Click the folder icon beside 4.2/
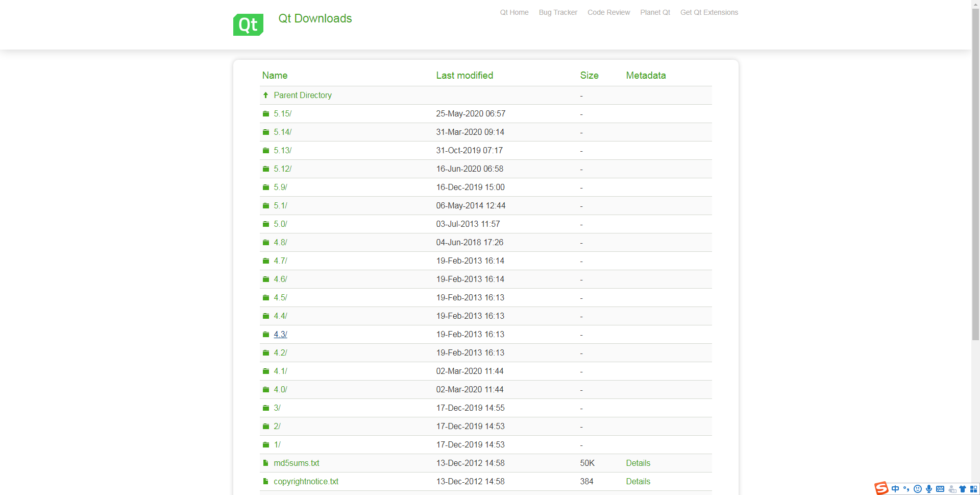 [x=265, y=352]
